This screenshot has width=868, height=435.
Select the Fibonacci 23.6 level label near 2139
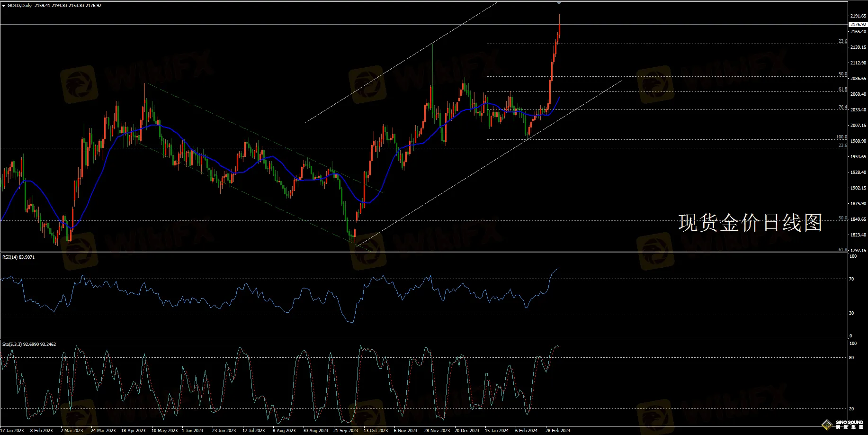(x=842, y=41)
